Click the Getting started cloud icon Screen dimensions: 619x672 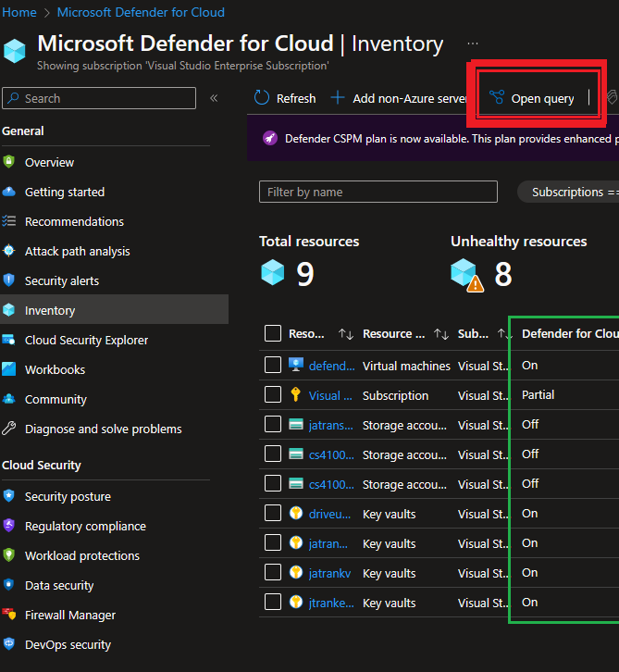(x=8, y=192)
